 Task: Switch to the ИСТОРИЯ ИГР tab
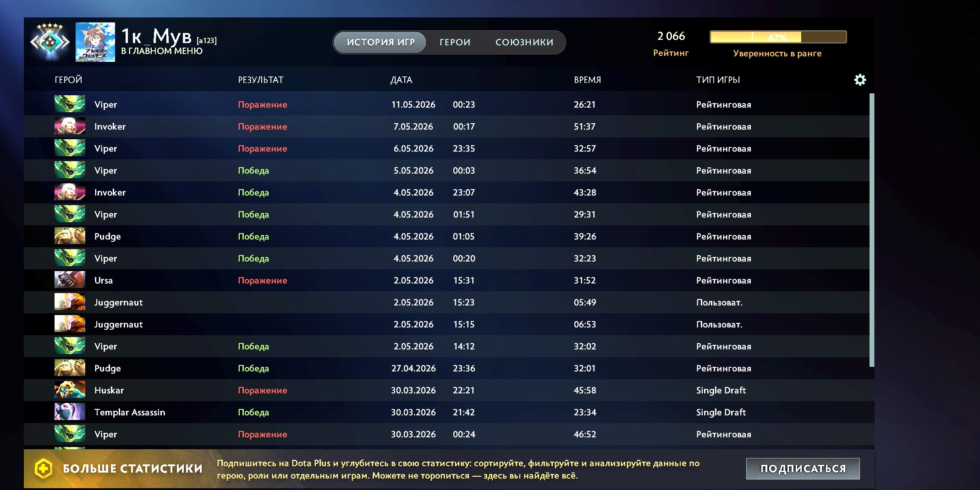(x=380, y=42)
